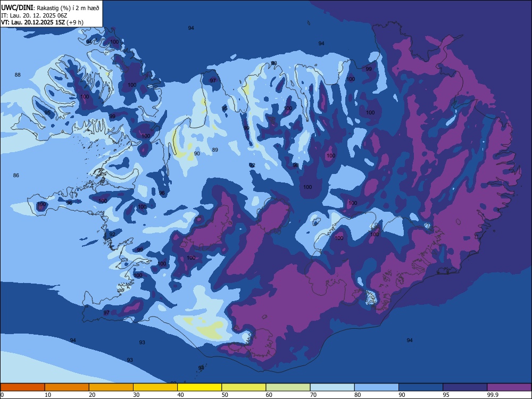This screenshot has height=399, width=532.
Task: Click the dark orange 0–10 legend swatch
Action: (22, 387)
